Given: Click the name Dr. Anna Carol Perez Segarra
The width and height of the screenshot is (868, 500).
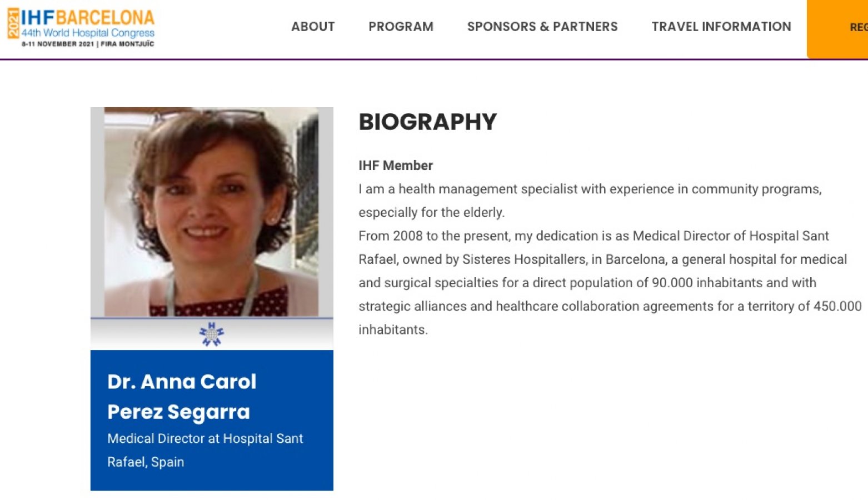Looking at the screenshot, I should pyautogui.click(x=182, y=397).
